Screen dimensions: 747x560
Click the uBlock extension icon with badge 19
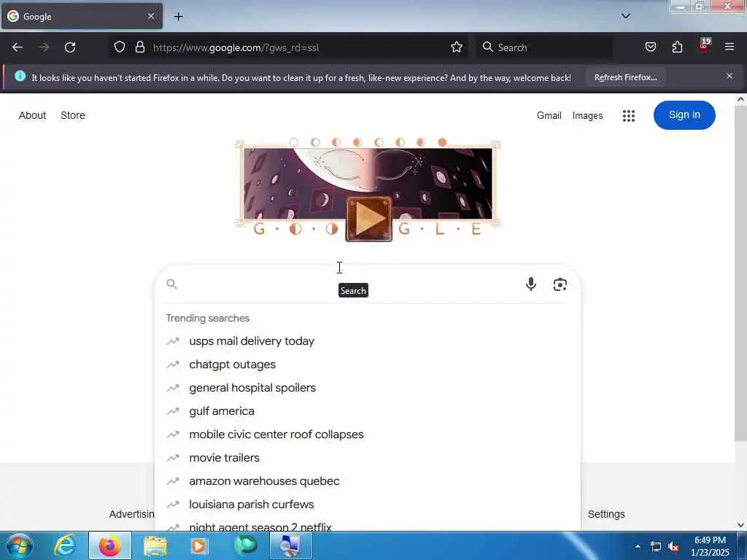pos(704,46)
